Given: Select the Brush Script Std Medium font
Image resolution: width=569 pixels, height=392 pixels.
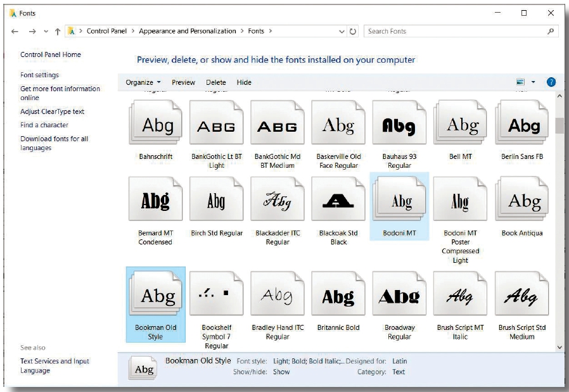Looking at the screenshot, I should coord(522,293).
